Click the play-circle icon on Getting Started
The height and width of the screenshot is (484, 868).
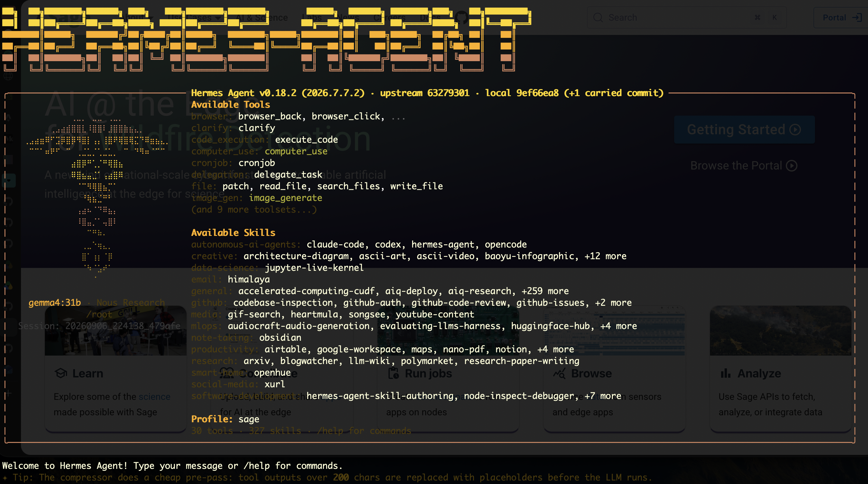(x=795, y=130)
